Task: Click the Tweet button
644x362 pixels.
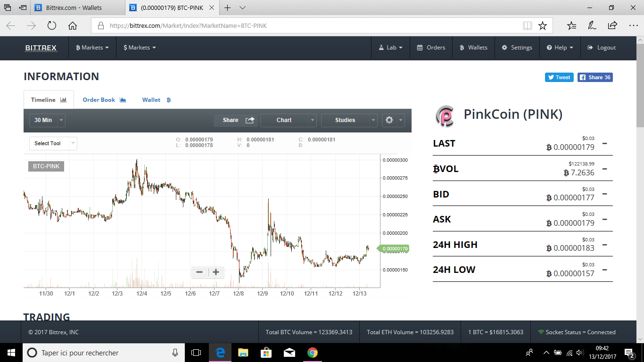Action: (x=559, y=77)
